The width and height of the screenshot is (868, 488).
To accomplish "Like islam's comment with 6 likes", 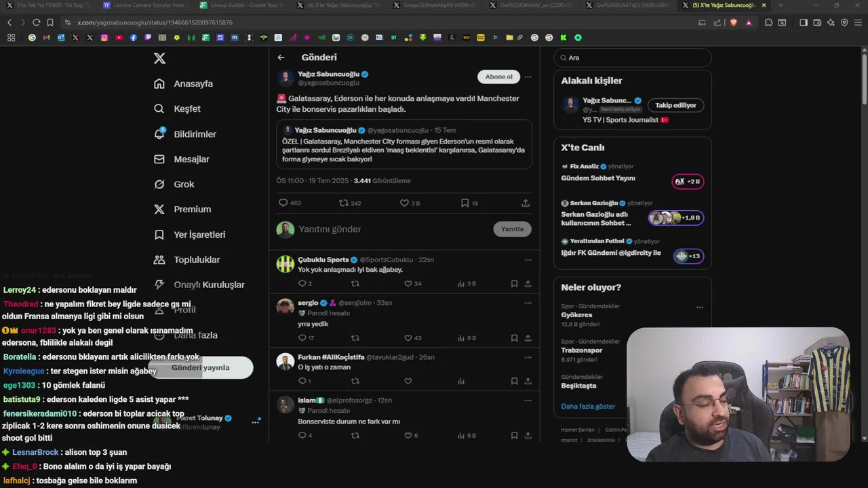I will 408,435.
